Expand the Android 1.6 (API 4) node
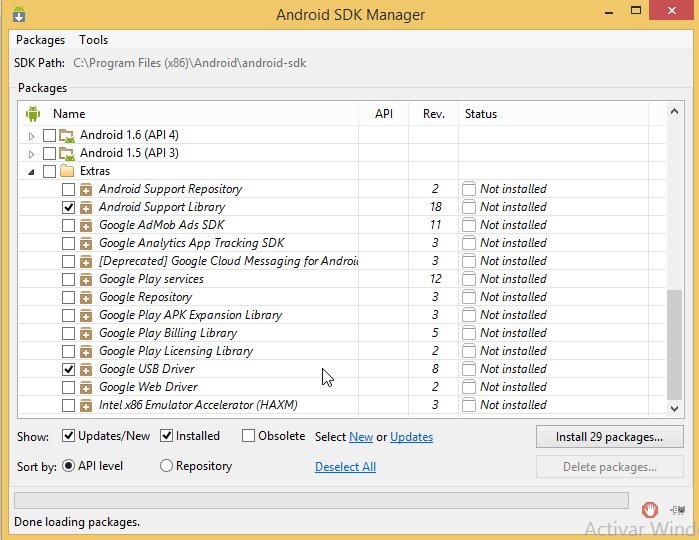 click(31, 136)
